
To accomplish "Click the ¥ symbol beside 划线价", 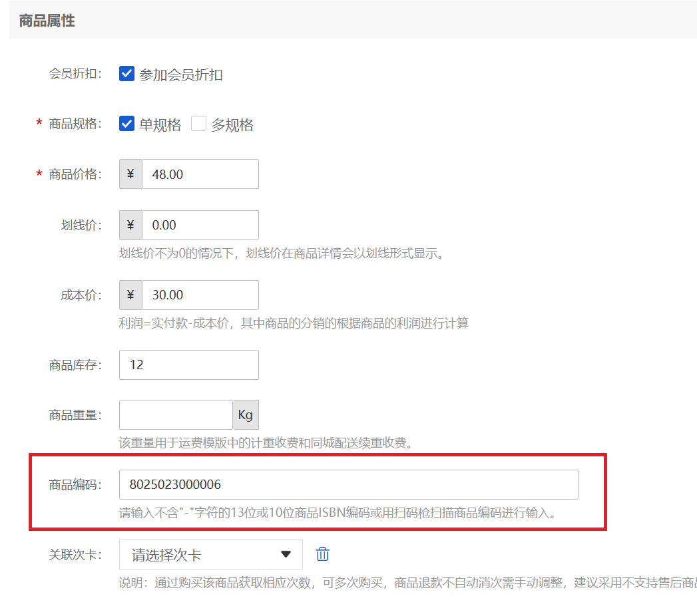I will (130, 226).
